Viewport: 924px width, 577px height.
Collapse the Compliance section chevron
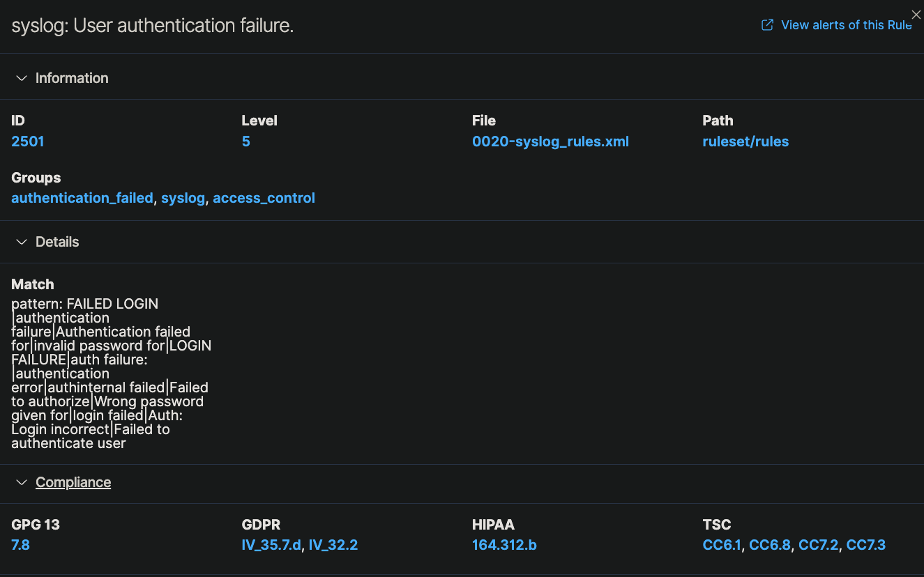(20, 482)
